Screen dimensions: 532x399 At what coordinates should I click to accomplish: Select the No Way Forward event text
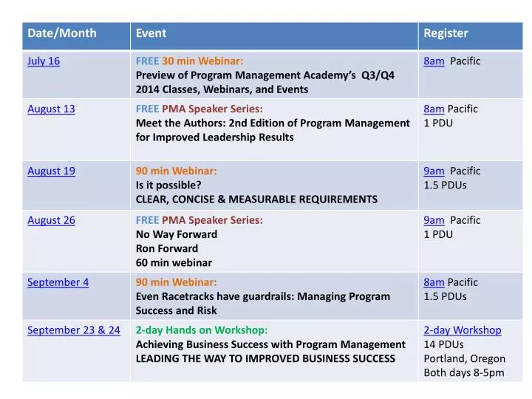[x=177, y=234]
